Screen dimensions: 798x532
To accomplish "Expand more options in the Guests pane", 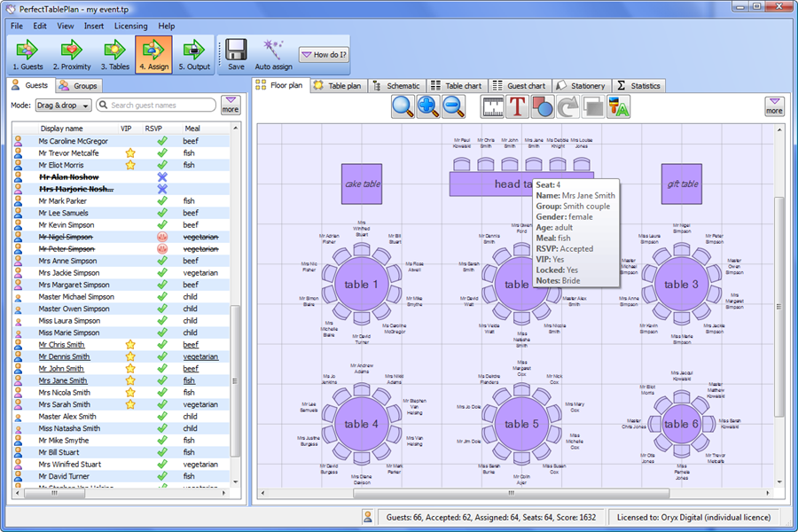I will point(231,105).
